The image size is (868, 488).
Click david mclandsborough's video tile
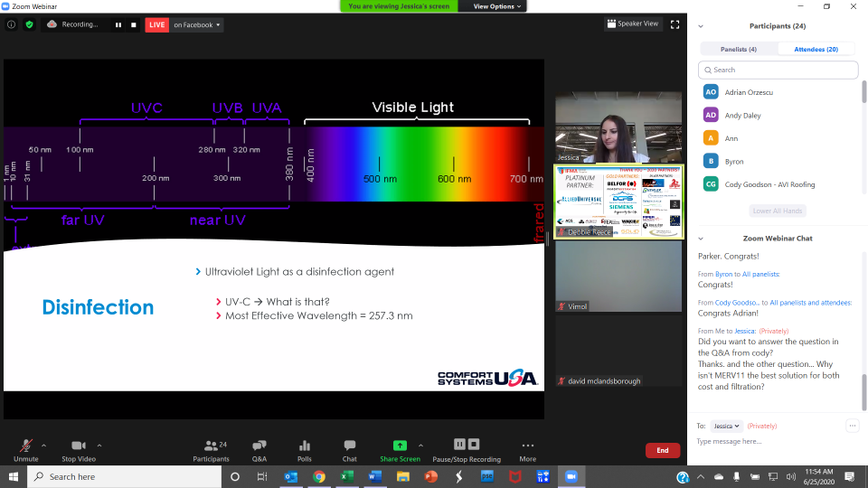tap(618, 351)
